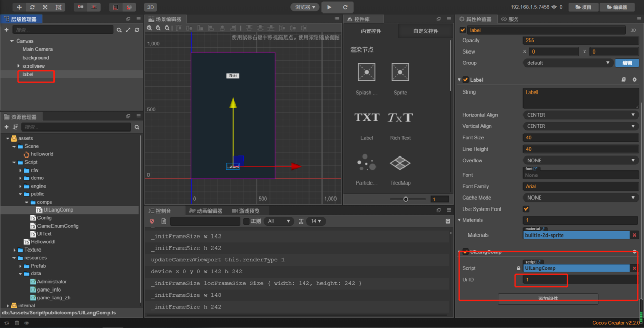This screenshot has height=328, width=644.
Task: Open the Label component gear settings
Action: [634, 80]
